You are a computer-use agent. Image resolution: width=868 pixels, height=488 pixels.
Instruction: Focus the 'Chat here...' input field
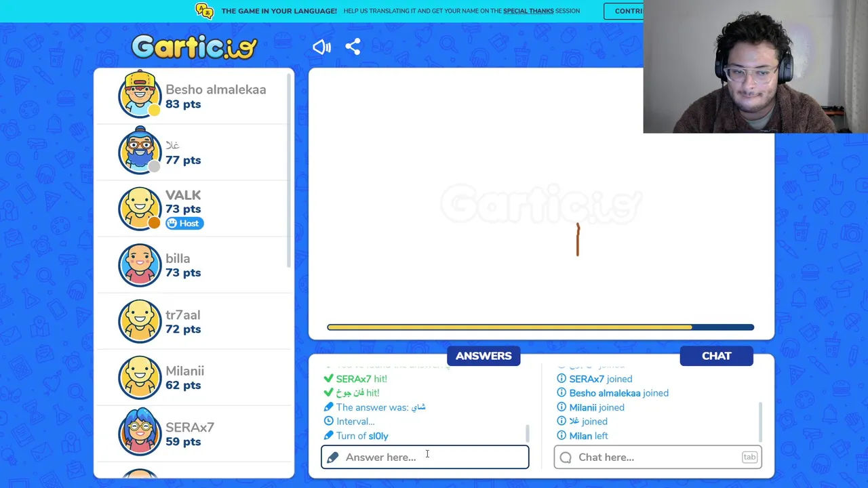(x=658, y=457)
